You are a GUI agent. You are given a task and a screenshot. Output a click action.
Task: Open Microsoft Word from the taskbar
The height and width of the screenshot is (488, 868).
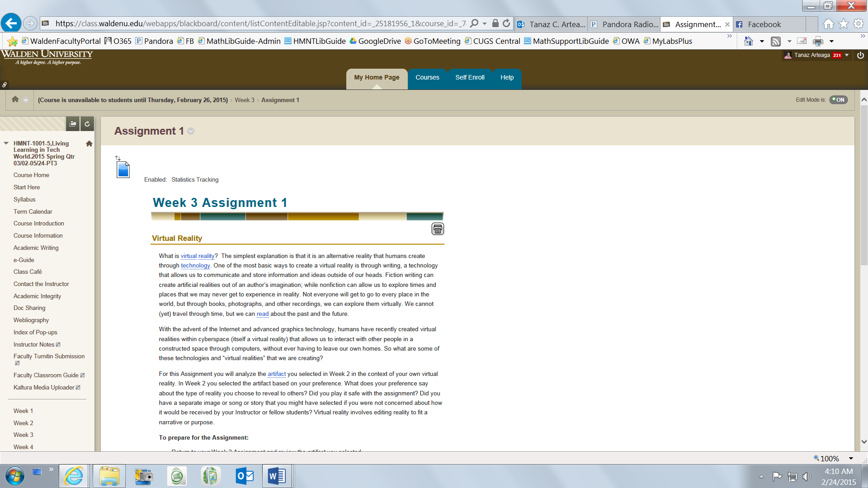[x=277, y=476]
